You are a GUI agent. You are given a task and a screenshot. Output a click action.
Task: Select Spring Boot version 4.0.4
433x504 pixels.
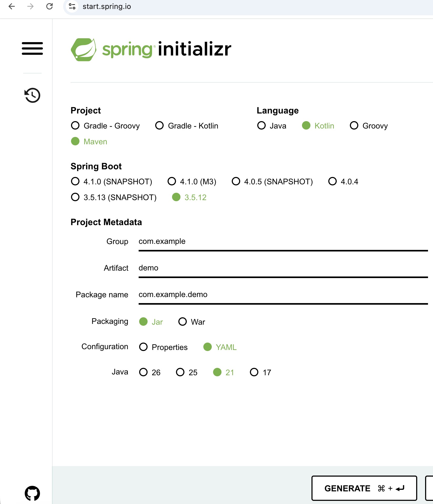[343, 181]
